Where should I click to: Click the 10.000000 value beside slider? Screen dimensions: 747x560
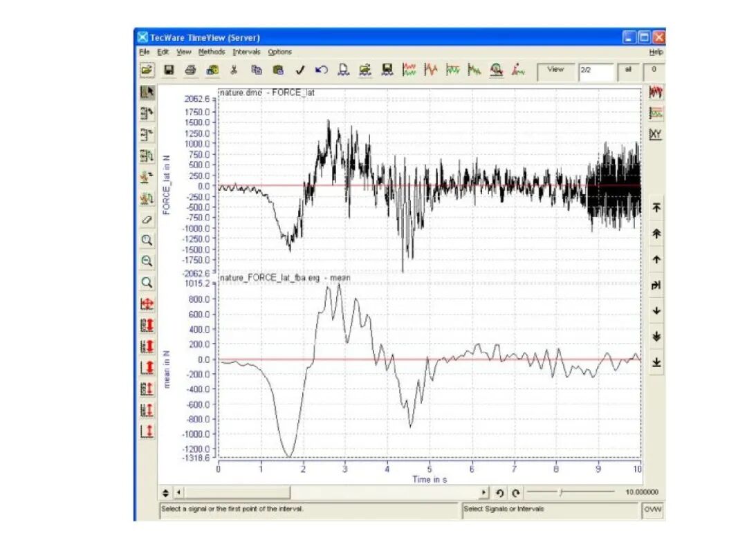[x=642, y=492]
